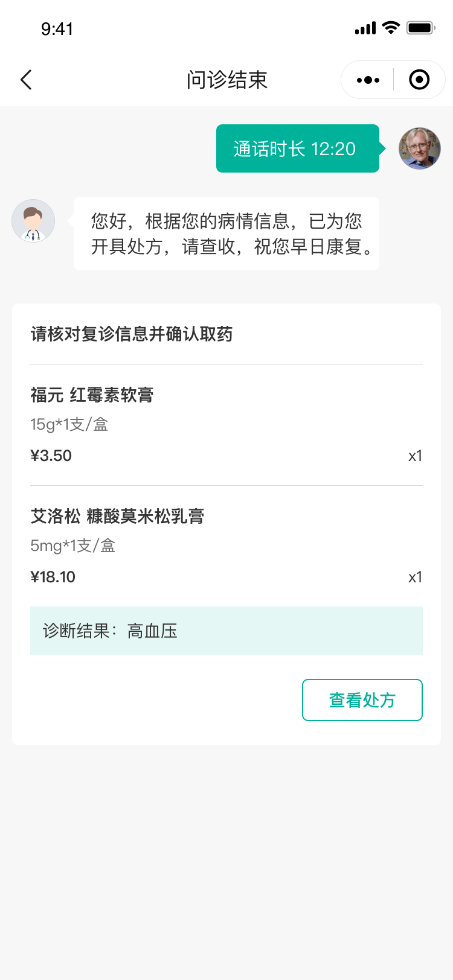
Task: Tap the doctor avatar icon
Action: tap(33, 221)
